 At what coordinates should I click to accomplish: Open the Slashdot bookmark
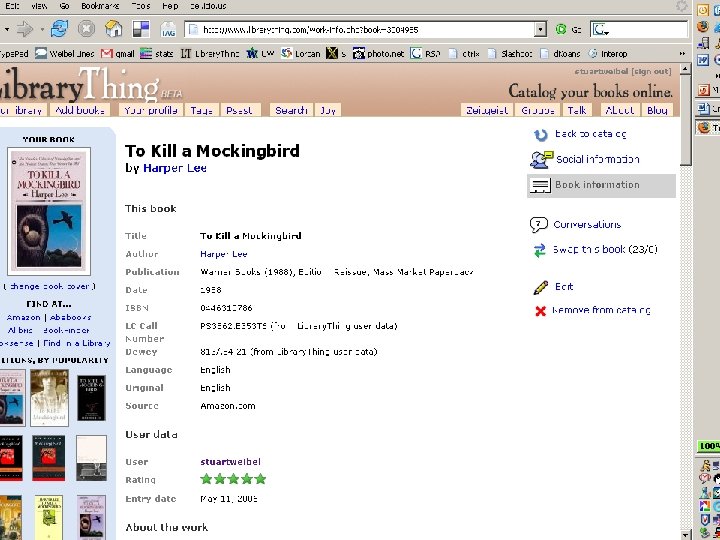tap(510, 54)
